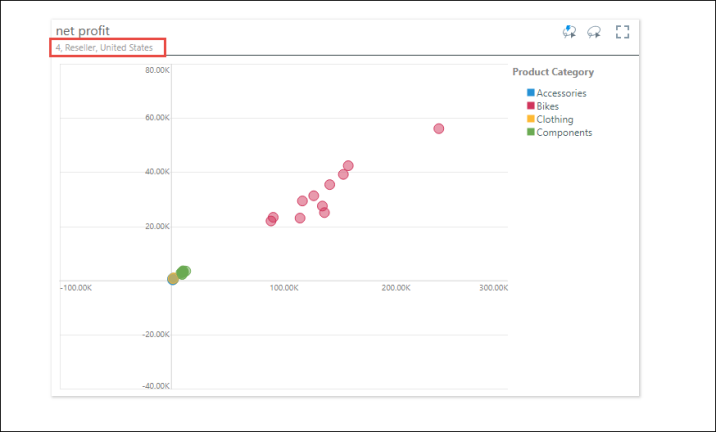Click the rightmost Bikes data point

(438, 129)
